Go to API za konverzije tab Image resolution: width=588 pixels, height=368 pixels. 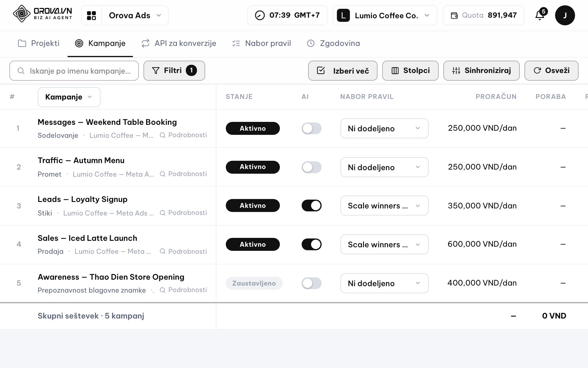(x=179, y=44)
